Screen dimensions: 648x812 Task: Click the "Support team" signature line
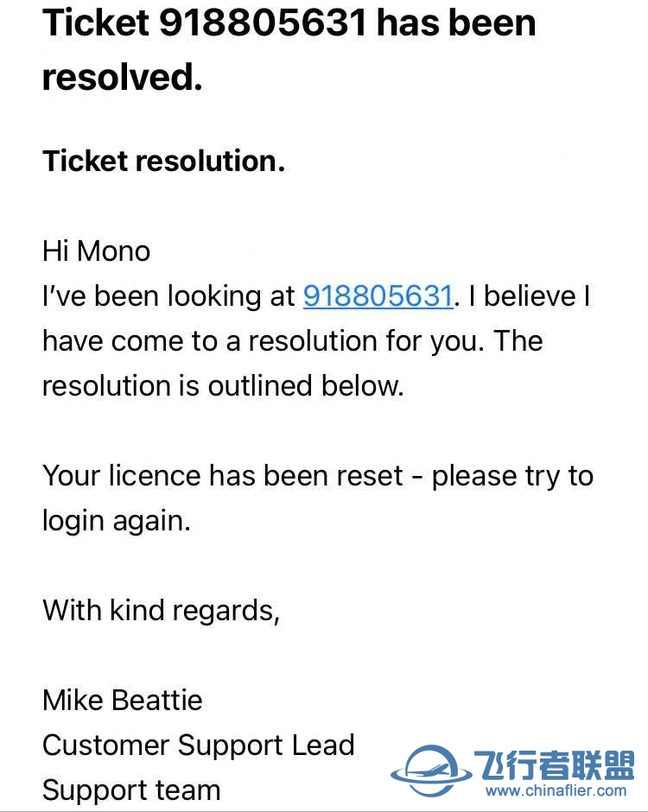[x=130, y=790]
